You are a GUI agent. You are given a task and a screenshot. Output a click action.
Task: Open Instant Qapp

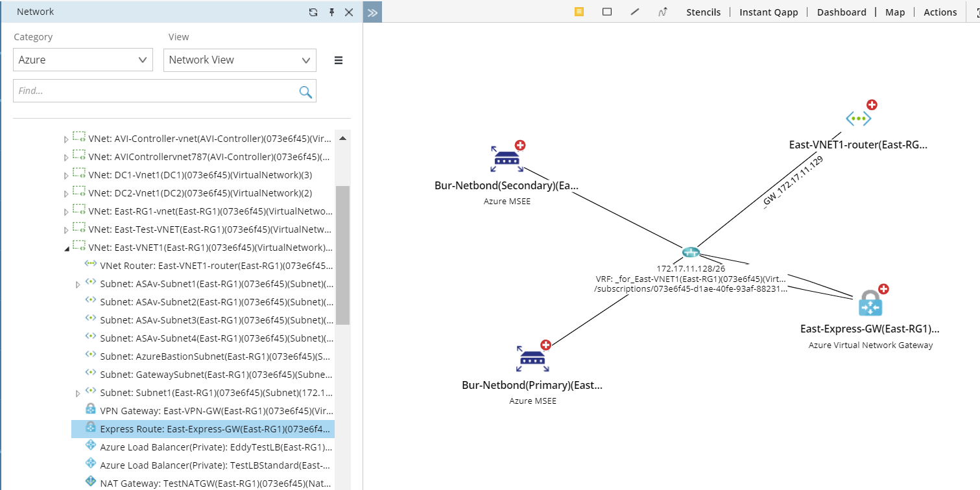[769, 12]
